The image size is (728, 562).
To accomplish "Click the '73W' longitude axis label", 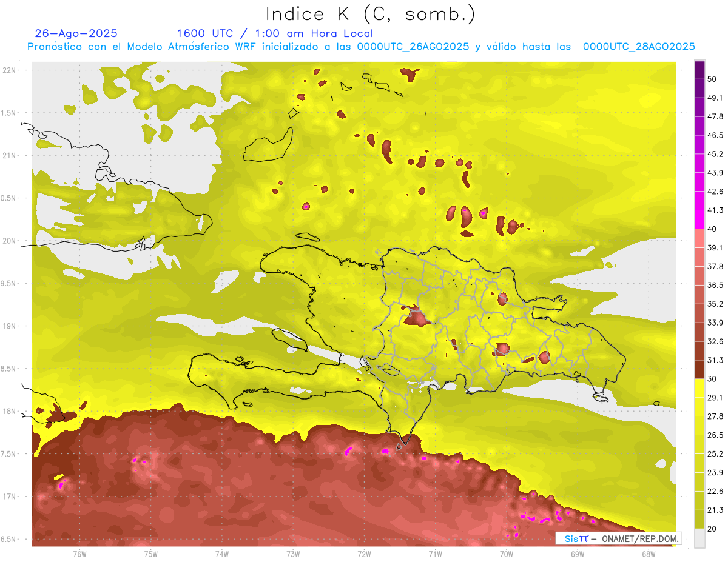I will tap(293, 554).
